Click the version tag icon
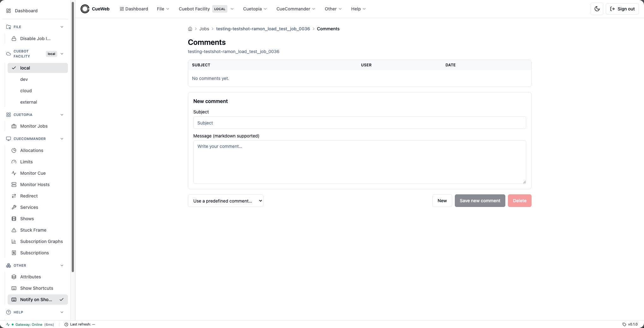This screenshot has height=328, width=644. 624,325
